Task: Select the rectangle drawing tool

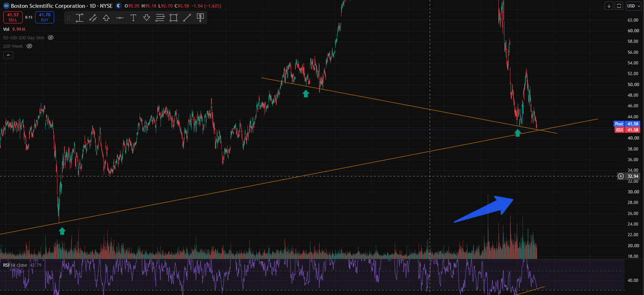Action: pos(173,18)
